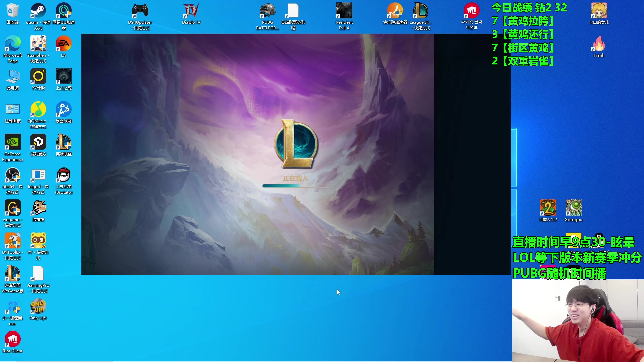Viewport: 644px width, 362px height.
Task: Launch the 英雄联盟 desktop shortcut
Action: point(64,145)
